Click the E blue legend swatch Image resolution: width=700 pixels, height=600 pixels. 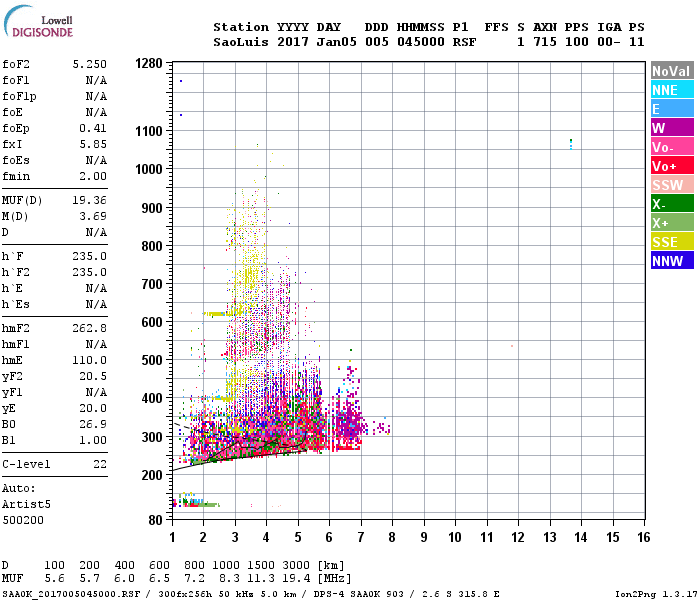[672, 109]
